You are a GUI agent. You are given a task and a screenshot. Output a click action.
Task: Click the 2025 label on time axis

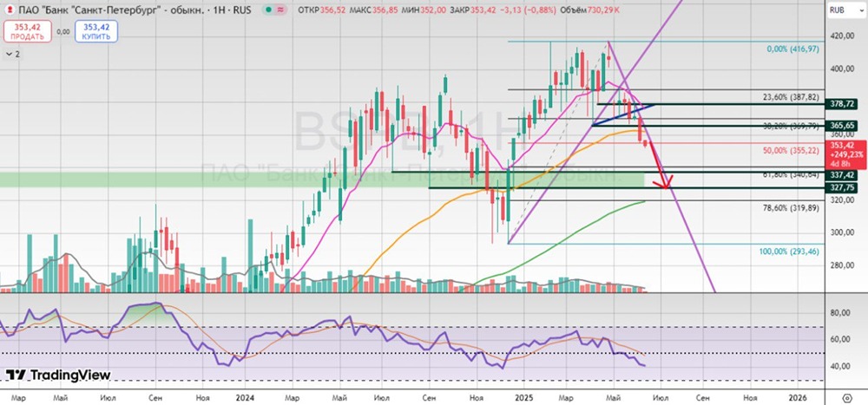point(523,398)
